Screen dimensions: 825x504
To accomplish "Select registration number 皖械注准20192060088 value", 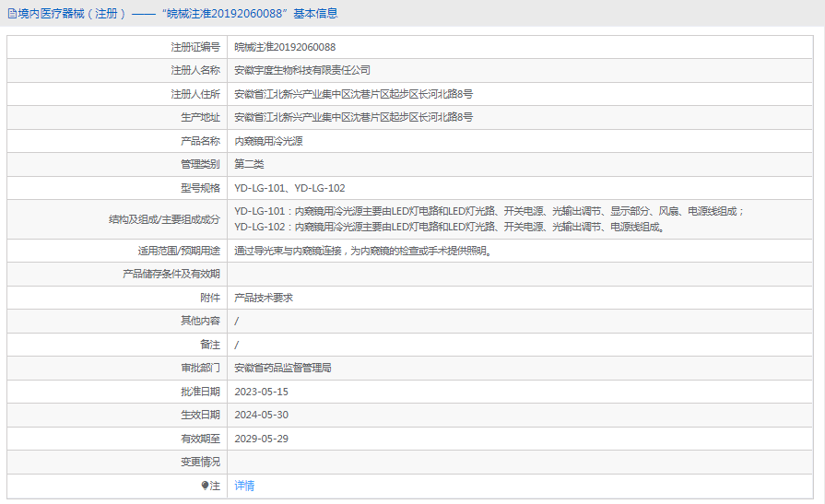I will [x=285, y=47].
